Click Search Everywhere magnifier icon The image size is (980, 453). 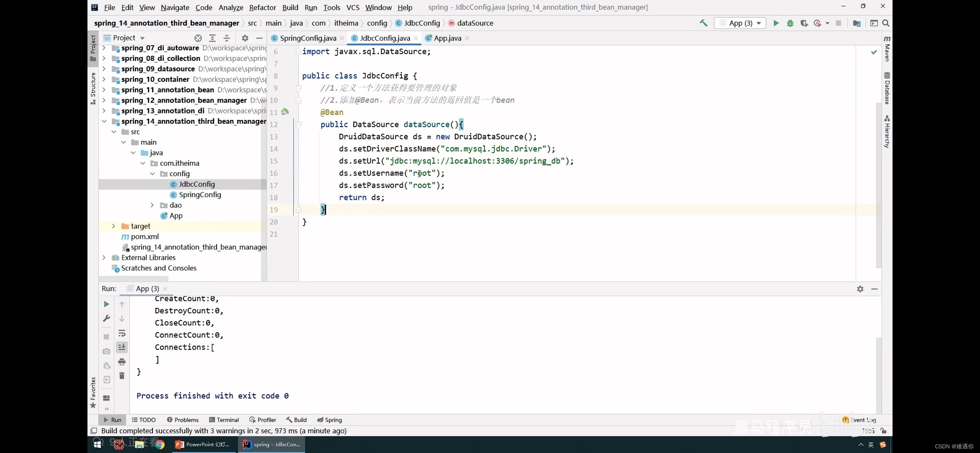886,23
